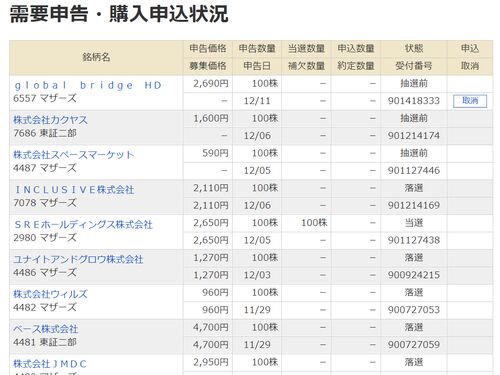Open the INCLUSIVE株式会社 link
Screen dimensions: 500x375
point(74,190)
